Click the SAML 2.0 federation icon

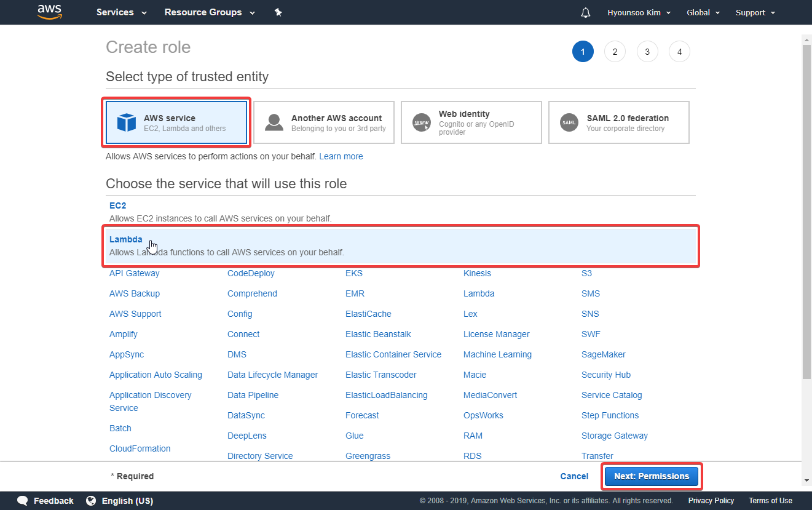pos(569,122)
